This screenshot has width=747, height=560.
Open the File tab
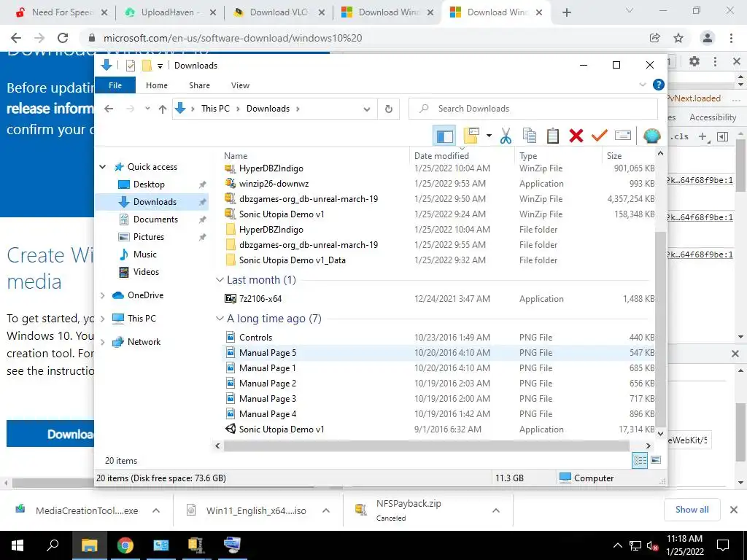coord(115,85)
